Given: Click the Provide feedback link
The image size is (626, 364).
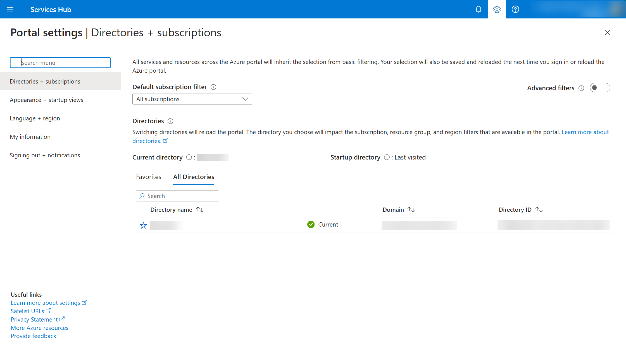Looking at the screenshot, I should (34, 336).
